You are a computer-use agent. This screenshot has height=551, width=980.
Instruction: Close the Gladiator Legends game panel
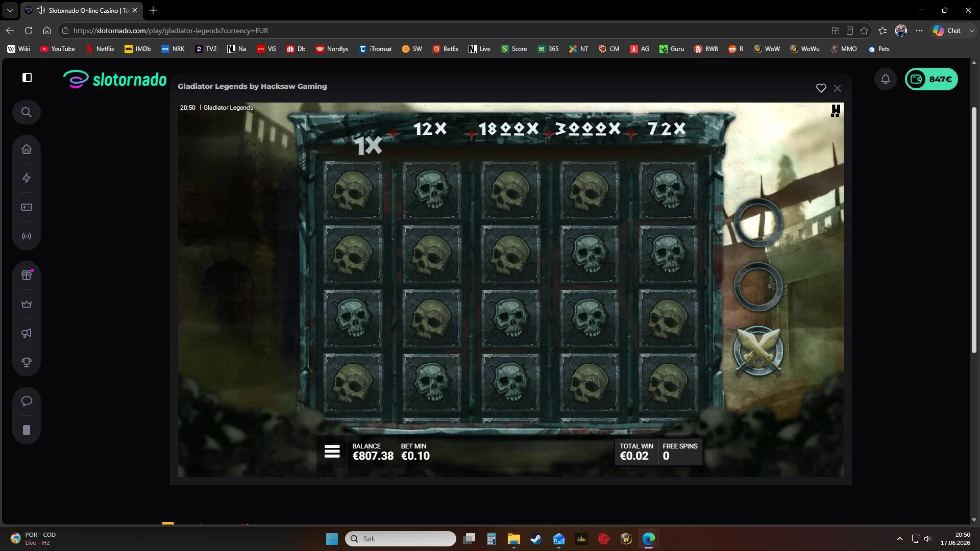click(838, 88)
